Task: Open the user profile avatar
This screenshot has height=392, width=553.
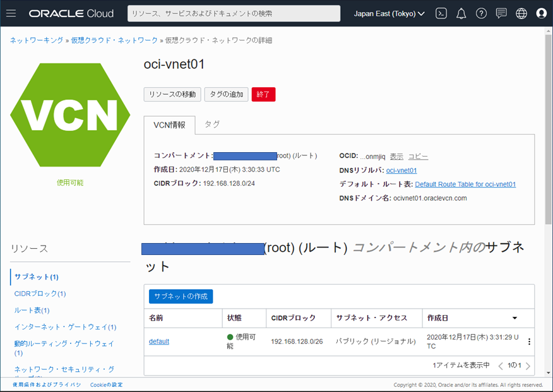Action: coord(542,13)
